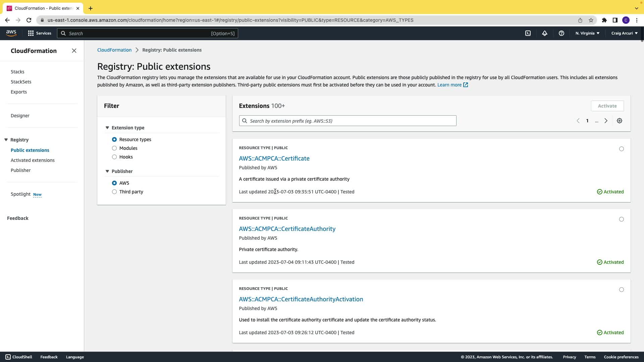
Task: Open the N. Virginia region dropdown
Action: pyautogui.click(x=587, y=33)
